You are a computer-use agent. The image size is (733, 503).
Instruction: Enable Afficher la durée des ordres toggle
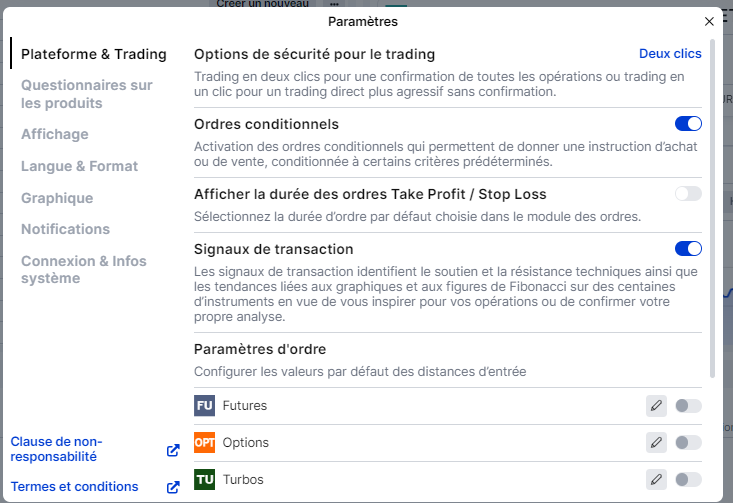tap(688, 194)
